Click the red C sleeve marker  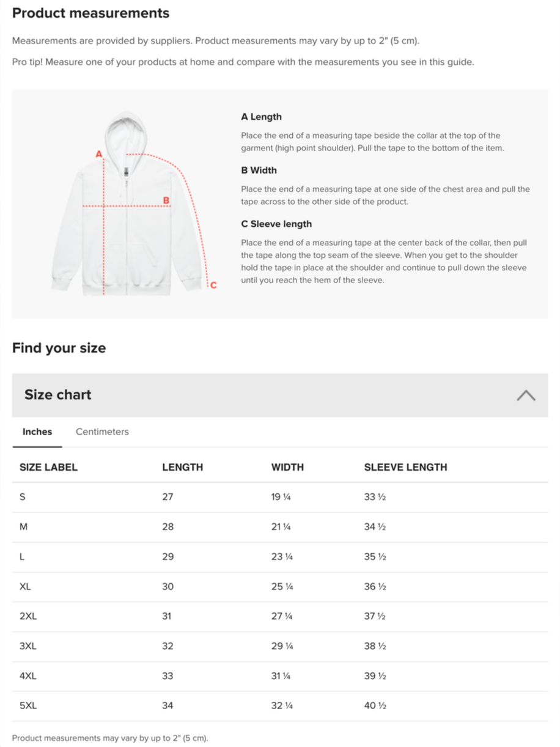213,285
